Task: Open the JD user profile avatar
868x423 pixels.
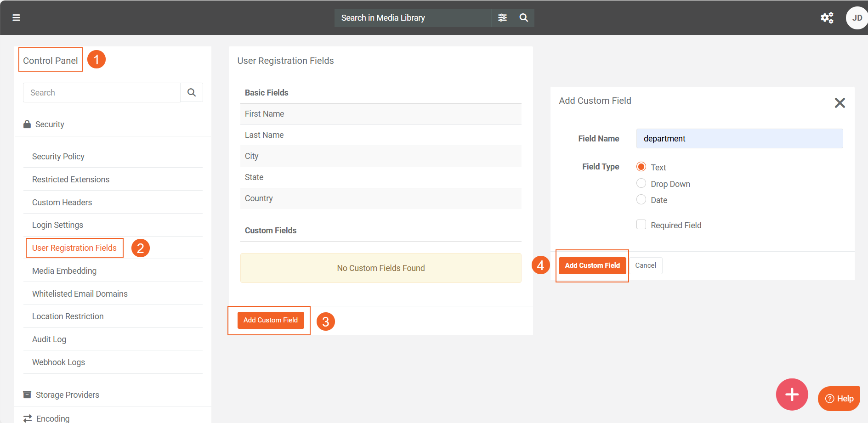Action: (x=856, y=18)
